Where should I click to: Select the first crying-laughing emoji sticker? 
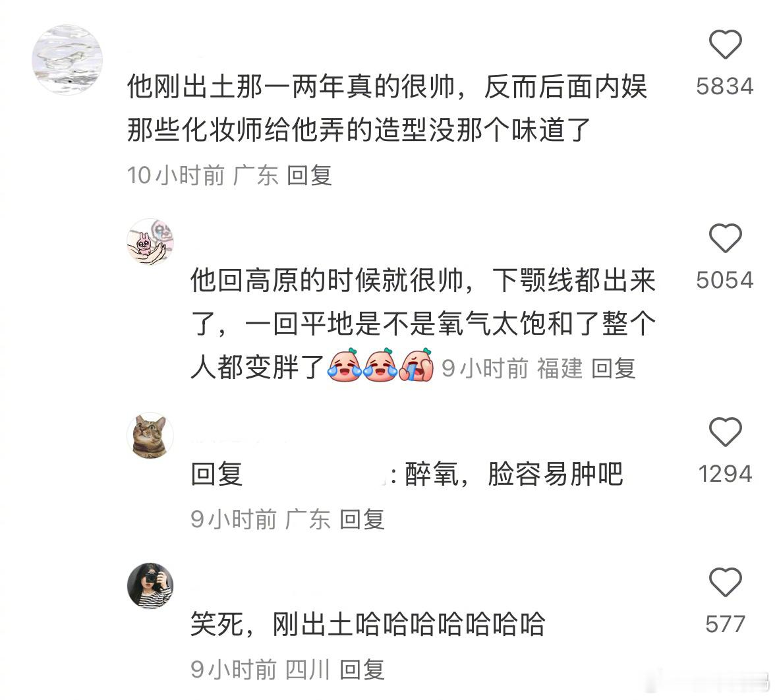click(345, 365)
